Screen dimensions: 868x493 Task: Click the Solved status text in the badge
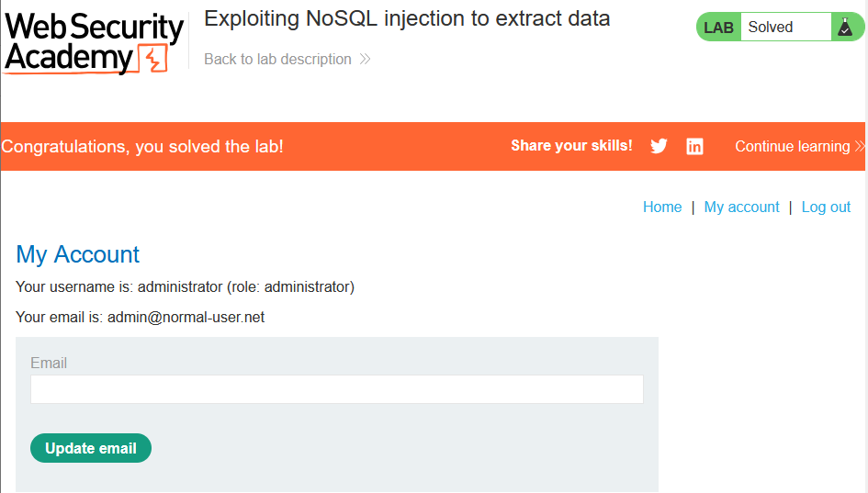(770, 28)
